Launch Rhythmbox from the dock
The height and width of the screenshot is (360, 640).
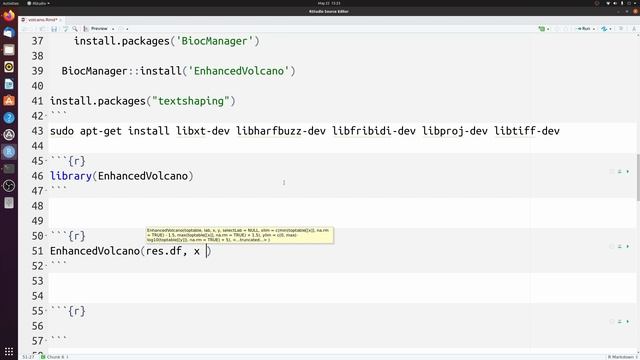coord(9,67)
